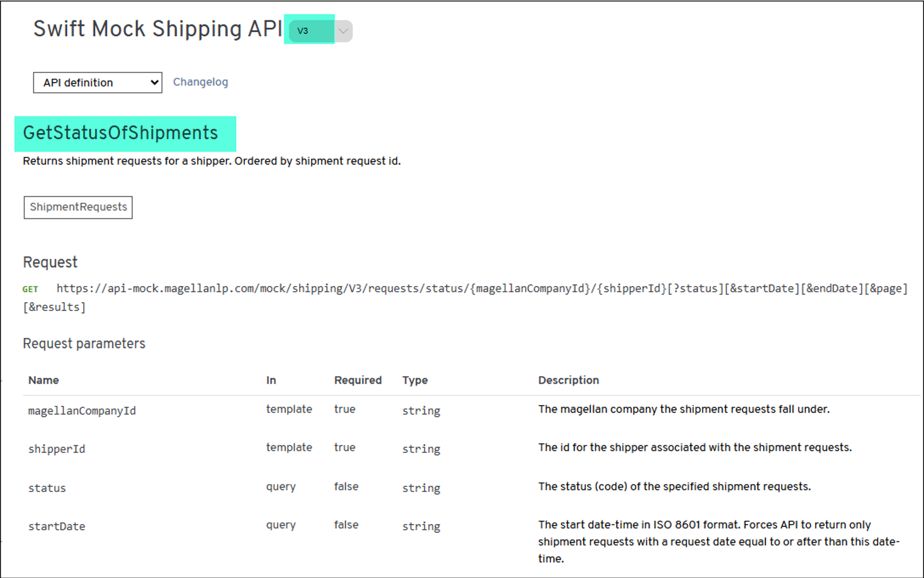Click the Swift Mock Shipping API title
Viewport: 924px width, 578px height.
(157, 29)
